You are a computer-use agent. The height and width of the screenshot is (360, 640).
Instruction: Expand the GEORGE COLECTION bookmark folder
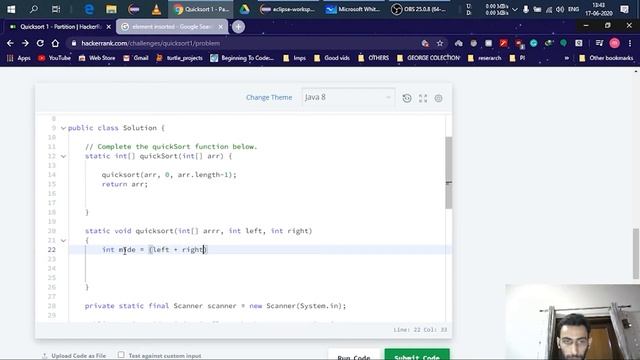pyautogui.click(x=428, y=58)
